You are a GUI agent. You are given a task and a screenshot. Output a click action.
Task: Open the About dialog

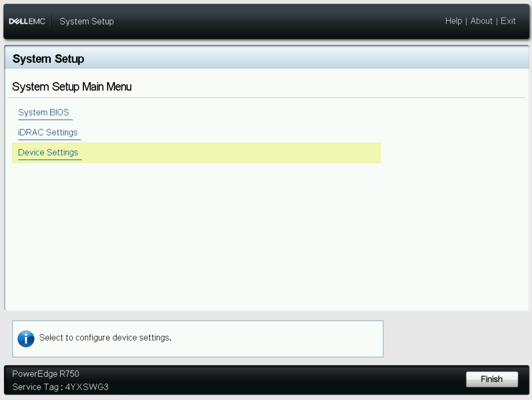tap(482, 21)
